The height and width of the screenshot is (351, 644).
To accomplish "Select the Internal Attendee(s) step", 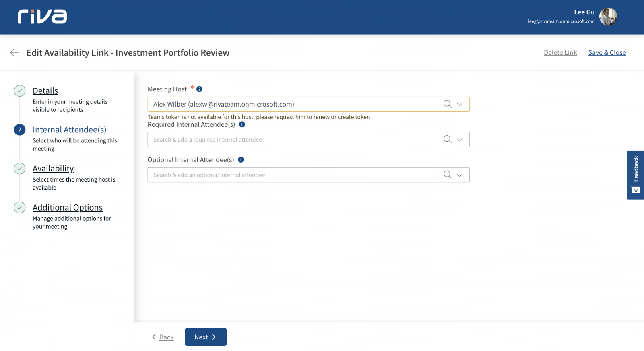I will [70, 130].
